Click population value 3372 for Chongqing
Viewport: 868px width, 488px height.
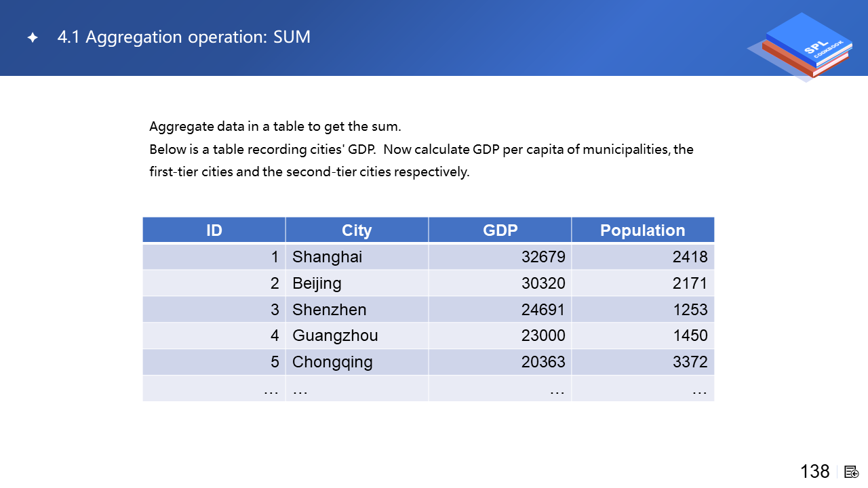pyautogui.click(x=690, y=362)
